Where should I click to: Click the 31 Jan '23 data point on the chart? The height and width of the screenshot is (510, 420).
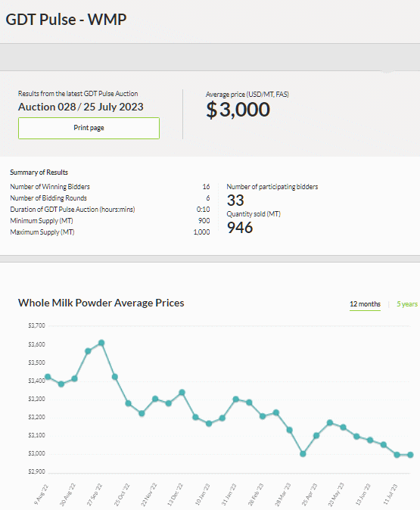[236, 399]
